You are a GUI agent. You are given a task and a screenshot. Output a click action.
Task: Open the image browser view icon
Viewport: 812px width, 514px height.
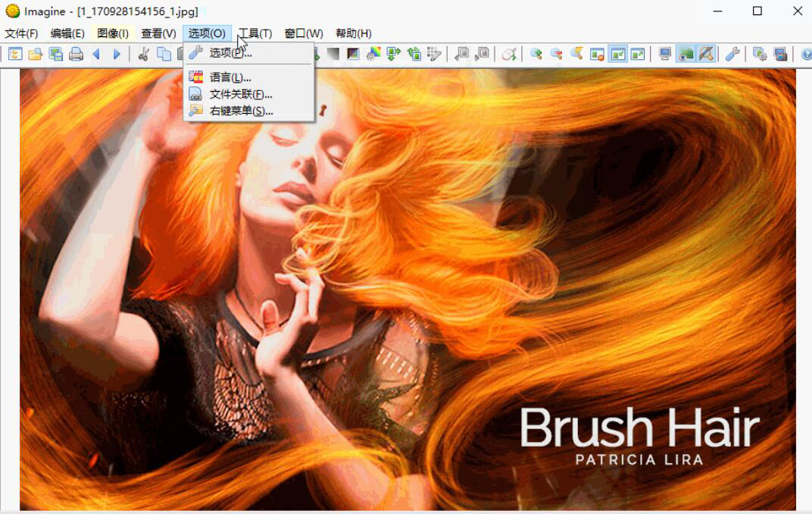pyautogui.click(x=15, y=54)
